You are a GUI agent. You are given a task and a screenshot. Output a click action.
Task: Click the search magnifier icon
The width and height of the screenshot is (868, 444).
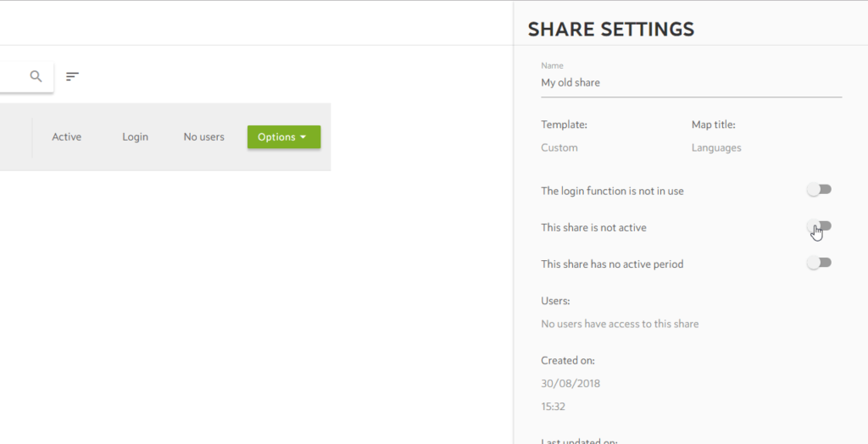[36, 76]
